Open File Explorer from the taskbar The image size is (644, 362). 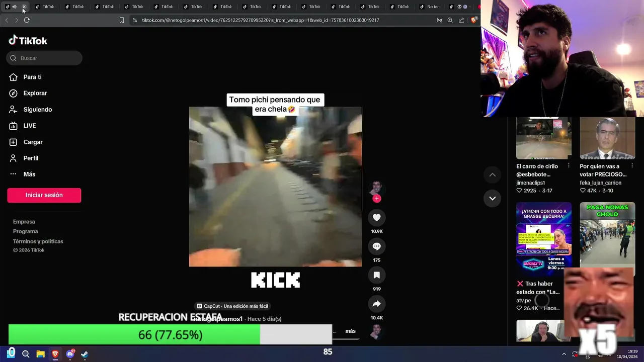pyautogui.click(x=40, y=354)
